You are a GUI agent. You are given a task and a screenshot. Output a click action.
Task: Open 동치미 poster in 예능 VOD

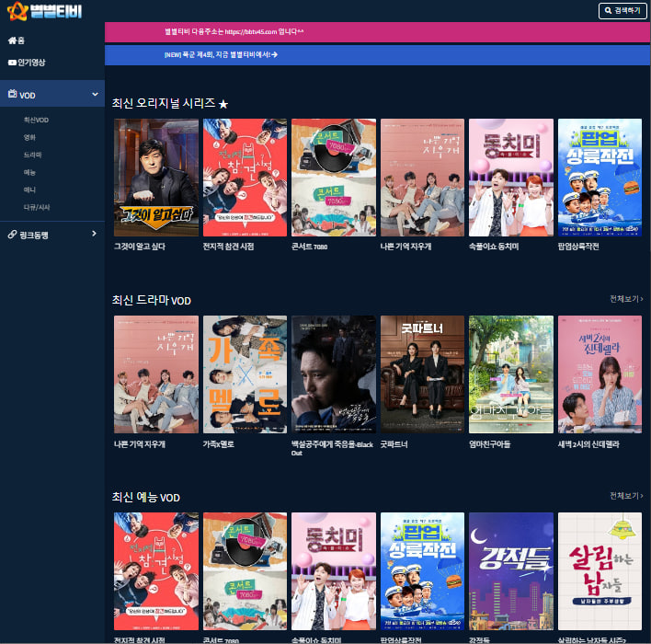pyautogui.click(x=334, y=571)
